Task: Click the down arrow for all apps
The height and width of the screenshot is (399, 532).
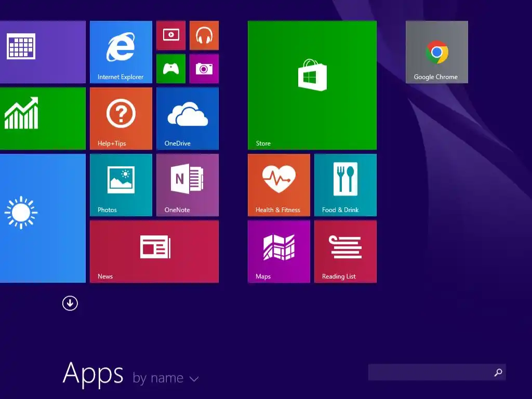Action: click(x=70, y=303)
